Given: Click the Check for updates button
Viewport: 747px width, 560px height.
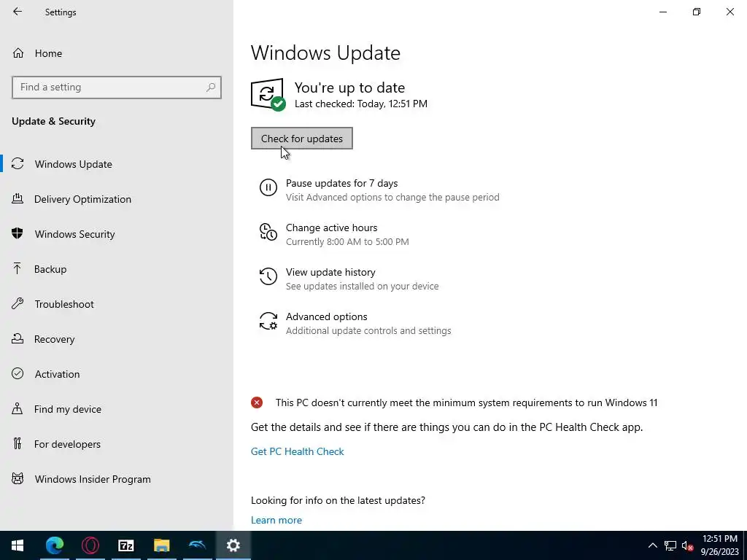Looking at the screenshot, I should coord(301,138).
